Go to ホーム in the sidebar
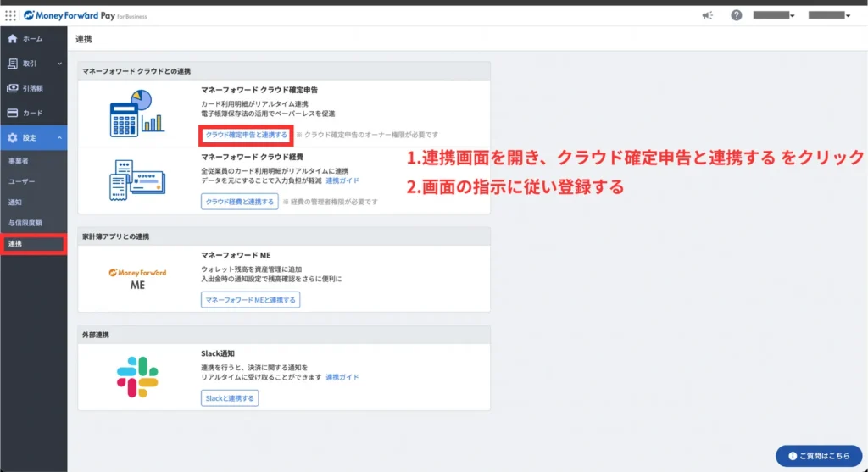Viewport: 868px width, 472px height. pyautogui.click(x=33, y=39)
